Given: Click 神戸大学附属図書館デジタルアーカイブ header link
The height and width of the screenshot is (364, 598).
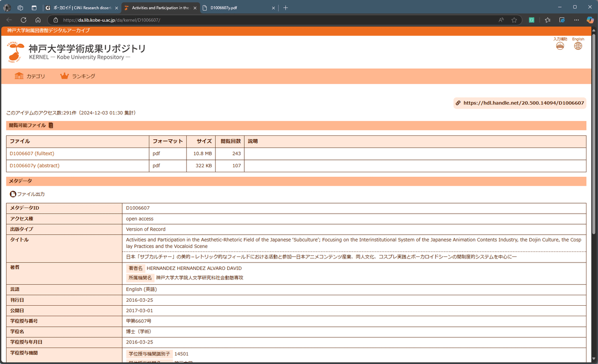Looking at the screenshot, I should point(48,31).
